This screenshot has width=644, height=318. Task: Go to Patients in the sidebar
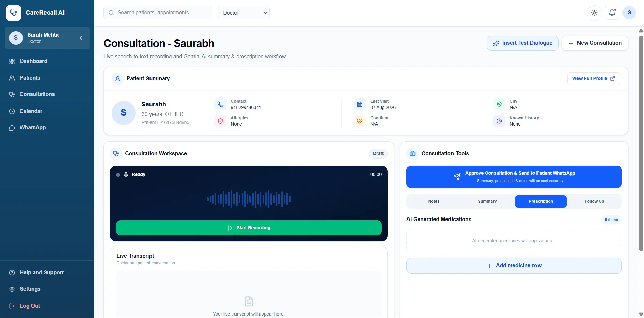30,78
